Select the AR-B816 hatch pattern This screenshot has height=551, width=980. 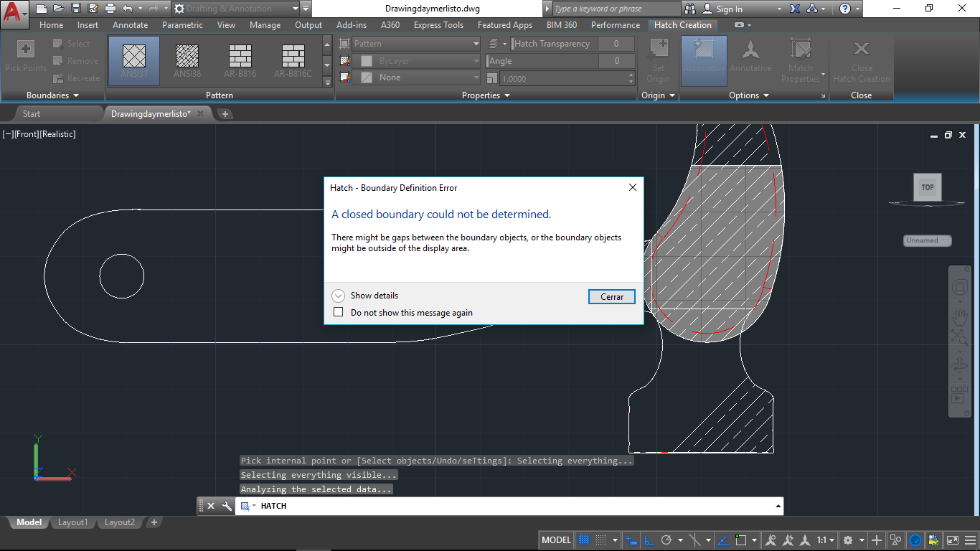tap(239, 60)
